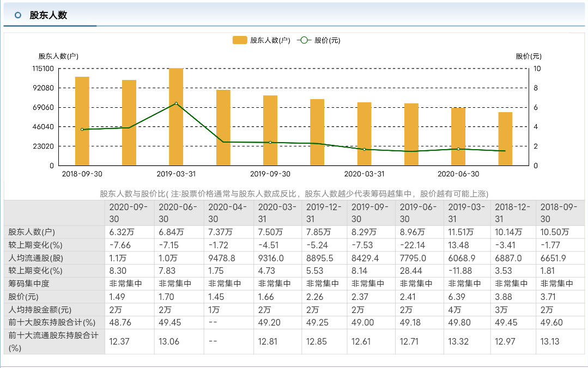Click the cell 4万
The width and height of the screenshot is (588, 368).
[x=454, y=310]
